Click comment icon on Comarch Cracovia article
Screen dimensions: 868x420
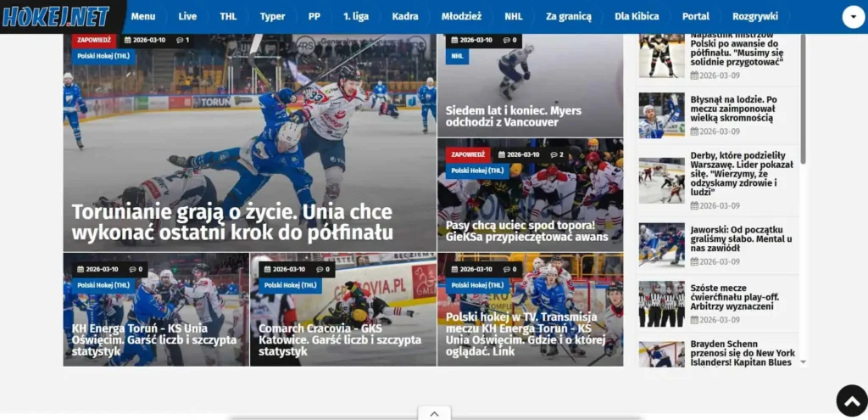point(320,269)
